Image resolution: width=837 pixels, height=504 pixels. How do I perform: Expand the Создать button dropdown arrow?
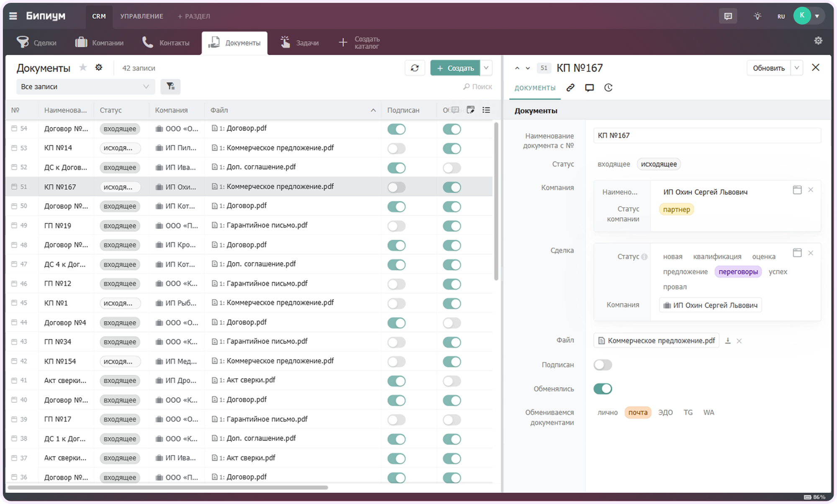pyautogui.click(x=486, y=68)
